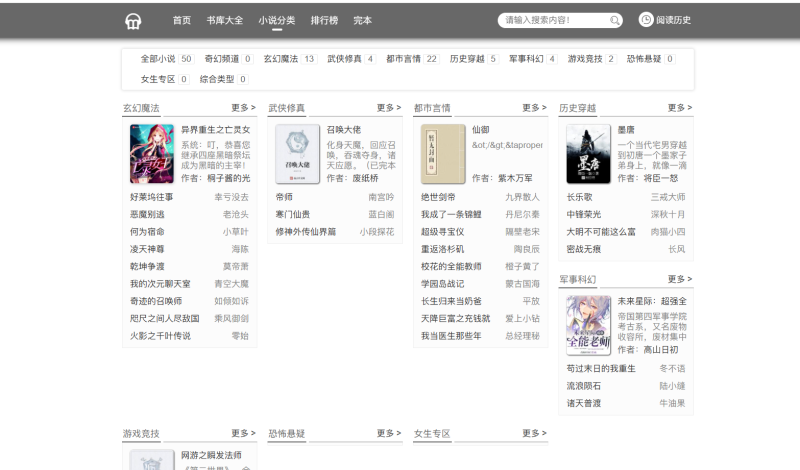
Task: Open novel 我的次元聊天室
Action: tap(160, 284)
